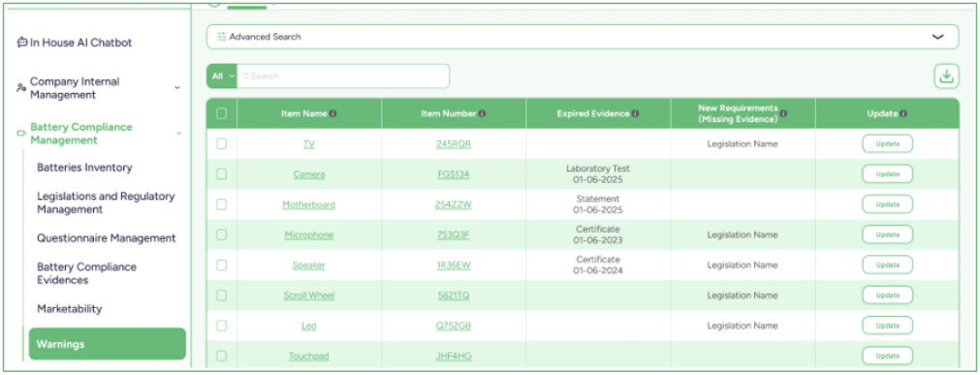Open the Motherboard item link
The height and width of the screenshot is (375, 980).
point(309,204)
